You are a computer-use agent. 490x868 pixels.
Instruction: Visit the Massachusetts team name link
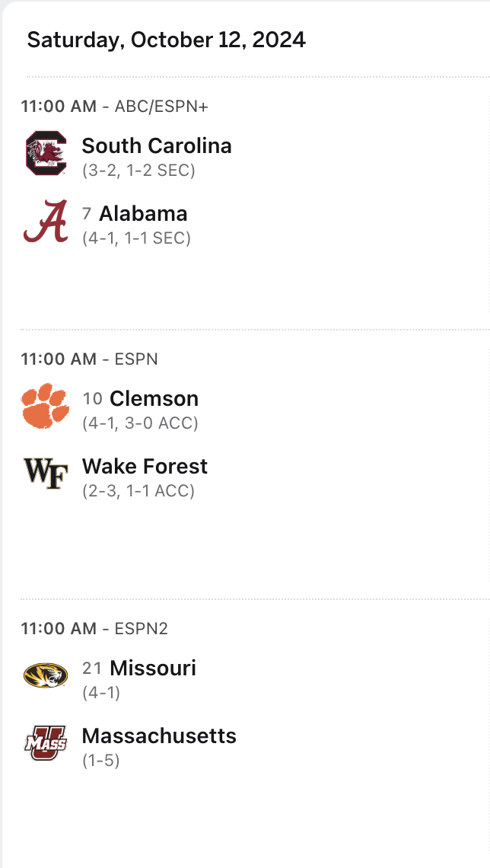[x=159, y=736]
